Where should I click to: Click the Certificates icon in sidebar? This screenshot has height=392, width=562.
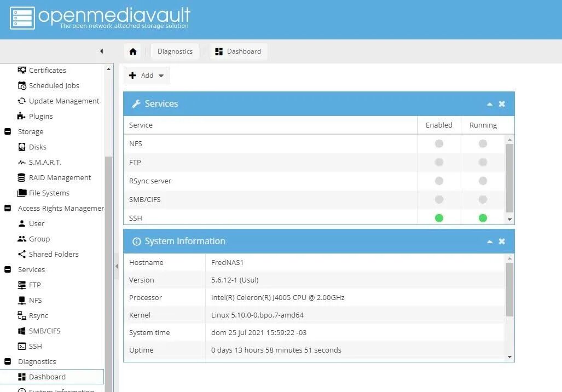point(22,70)
